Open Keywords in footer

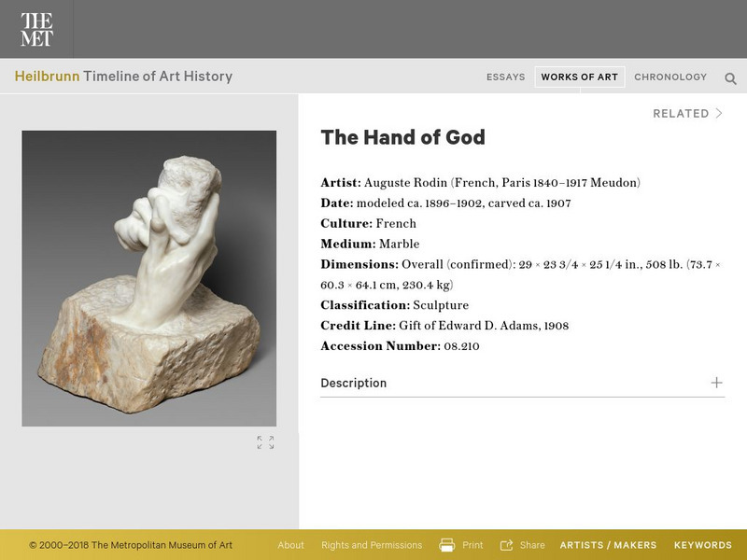pyautogui.click(x=703, y=545)
